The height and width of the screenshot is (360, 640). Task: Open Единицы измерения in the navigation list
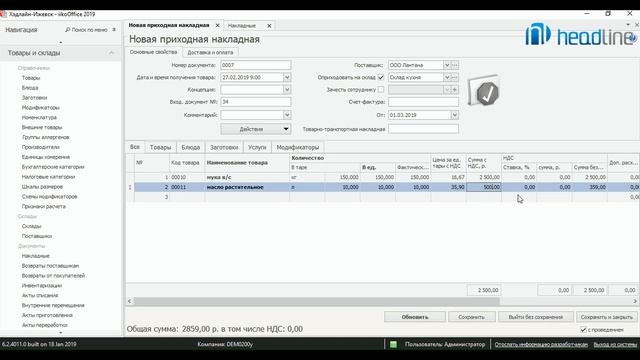46,157
